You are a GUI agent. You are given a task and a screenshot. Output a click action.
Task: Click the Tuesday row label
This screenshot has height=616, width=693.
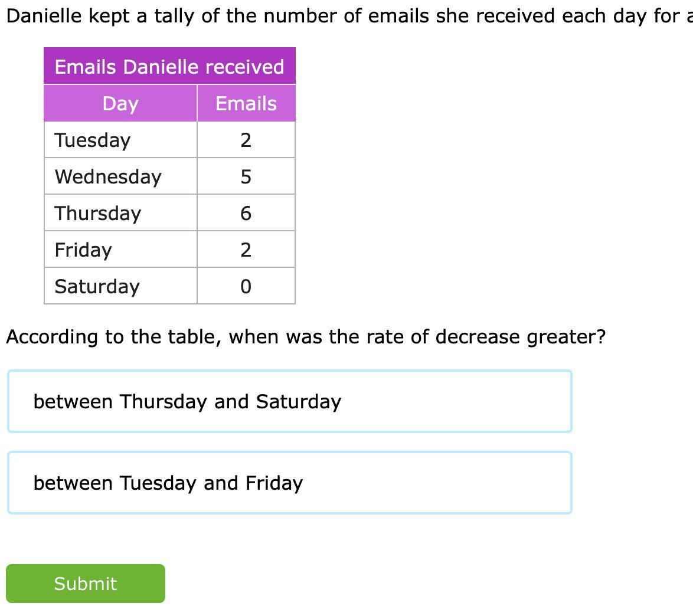click(x=92, y=140)
